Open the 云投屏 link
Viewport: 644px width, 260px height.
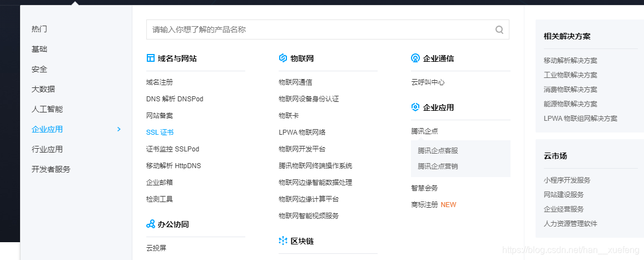pyautogui.click(x=156, y=248)
